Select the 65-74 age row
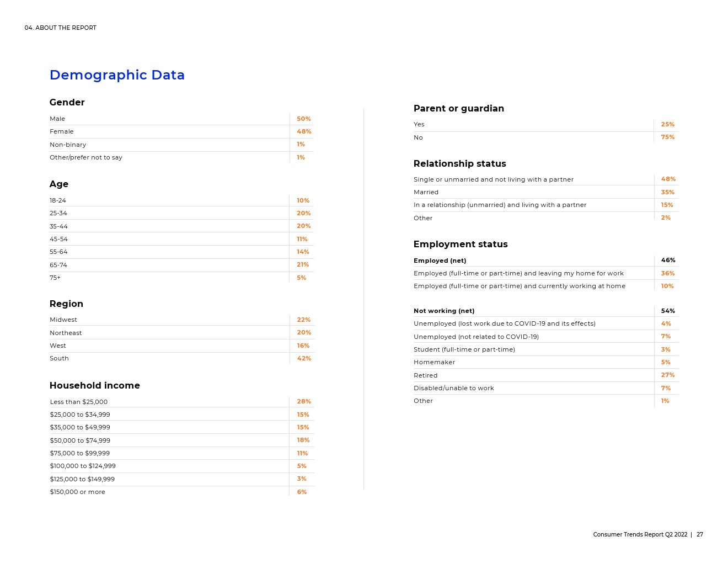Viewport: 728px width, 563px height. pos(181,265)
